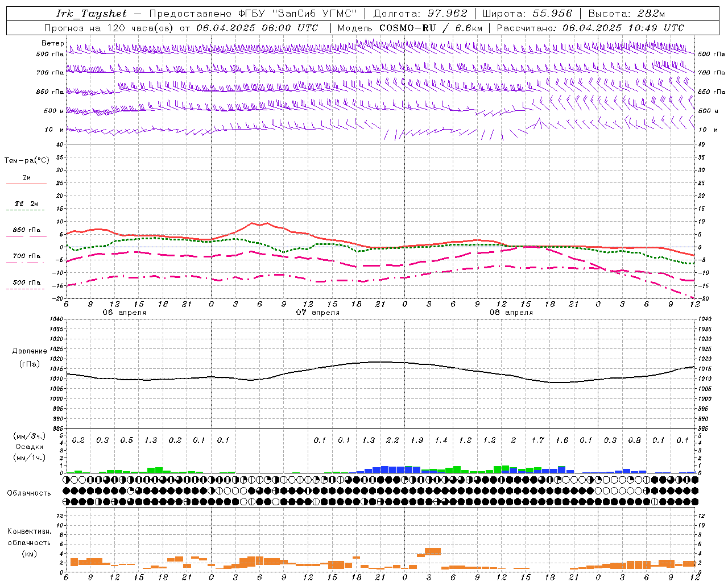The height and width of the screenshot is (582, 728).
Task: Click the 1.7 precipitation value
Action: pos(537,440)
